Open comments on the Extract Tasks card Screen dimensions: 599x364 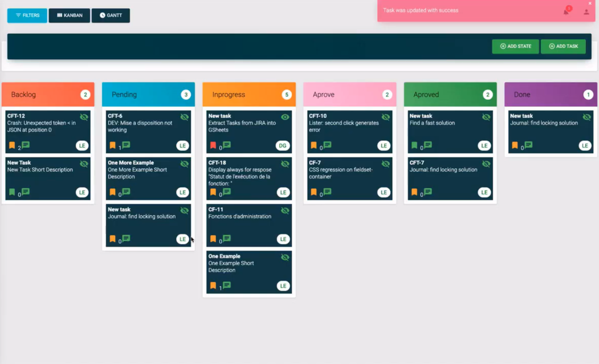pos(227,145)
